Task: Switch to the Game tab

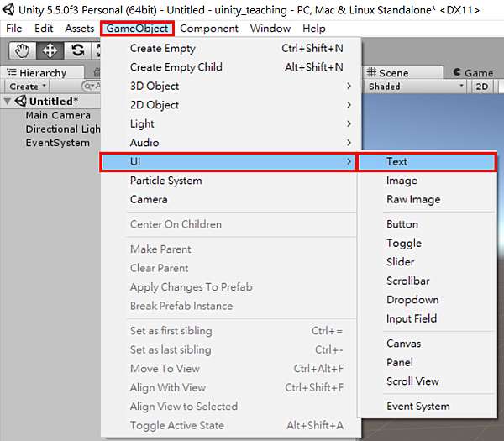Action: click(x=474, y=72)
